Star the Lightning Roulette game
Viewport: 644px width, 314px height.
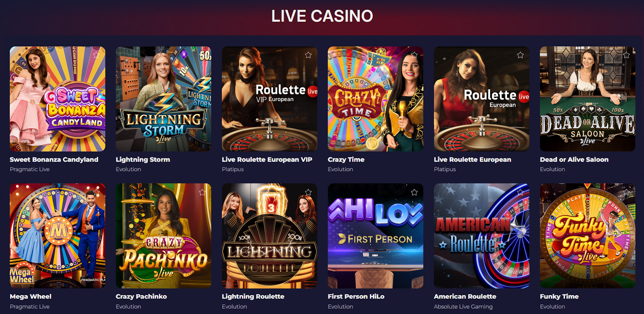[308, 192]
